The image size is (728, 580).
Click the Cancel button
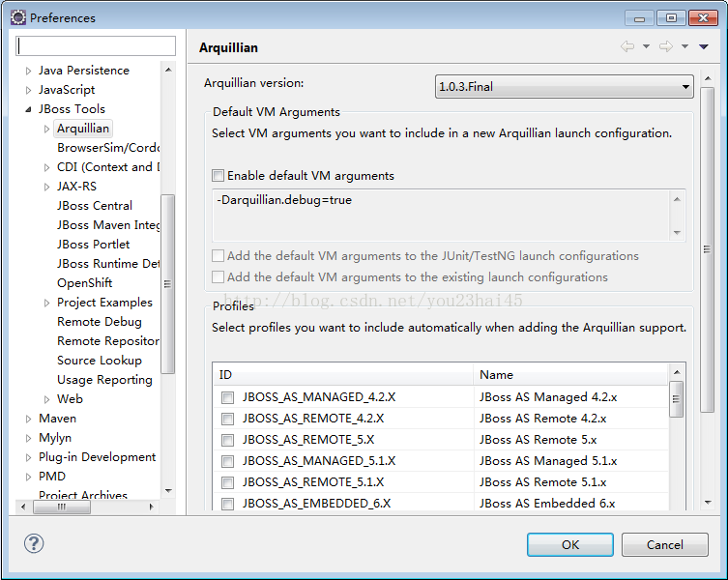(665, 544)
